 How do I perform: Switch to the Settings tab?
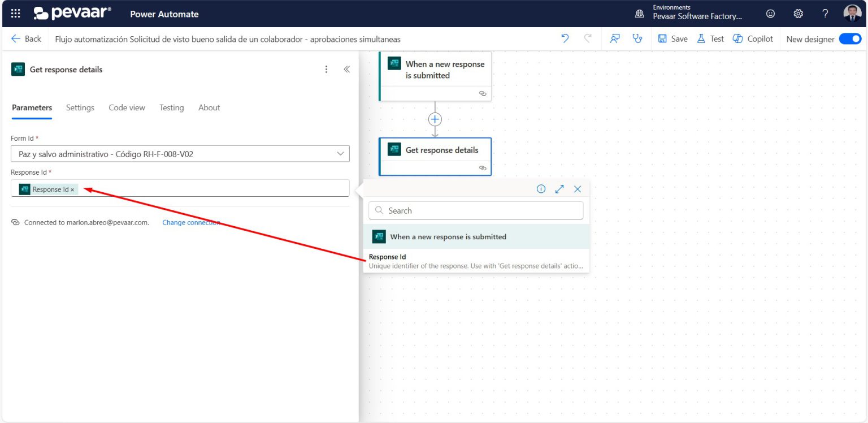[80, 107]
